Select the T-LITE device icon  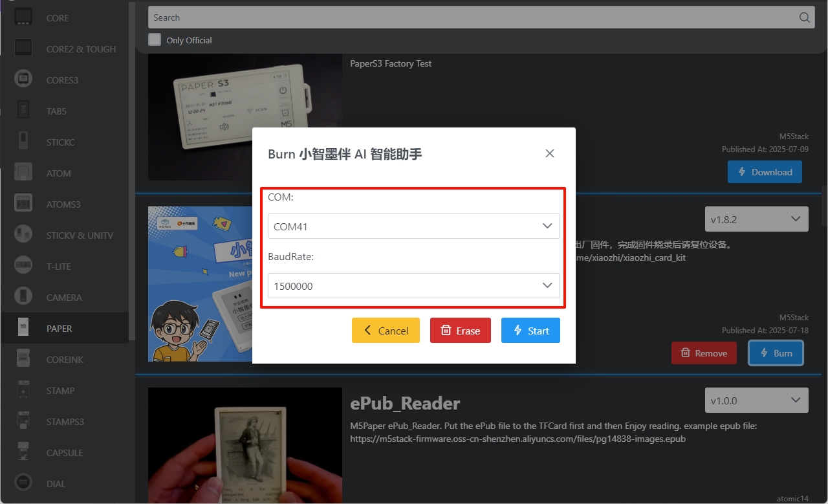23,266
